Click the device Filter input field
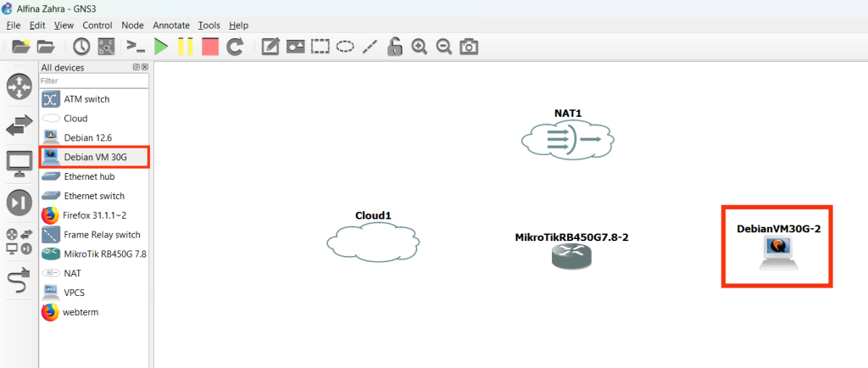Image resolution: width=868 pixels, height=368 pixels. click(93, 81)
